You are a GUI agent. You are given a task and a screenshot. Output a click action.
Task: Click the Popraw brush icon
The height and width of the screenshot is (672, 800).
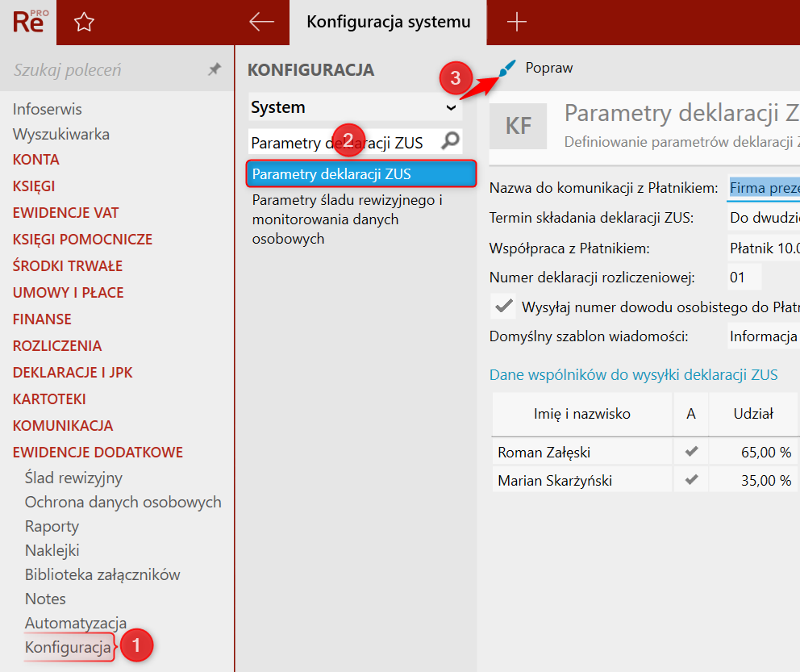(x=506, y=69)
